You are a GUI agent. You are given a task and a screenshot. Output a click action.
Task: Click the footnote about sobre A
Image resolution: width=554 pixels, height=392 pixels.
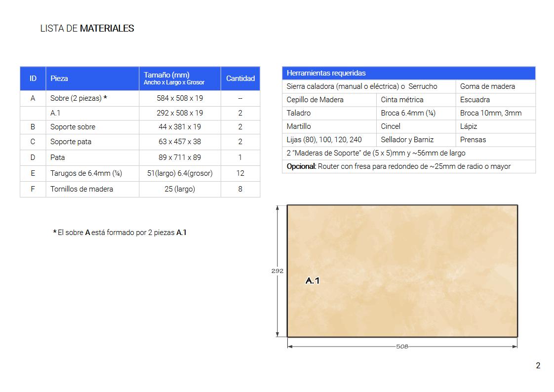[x=119, y=233]
